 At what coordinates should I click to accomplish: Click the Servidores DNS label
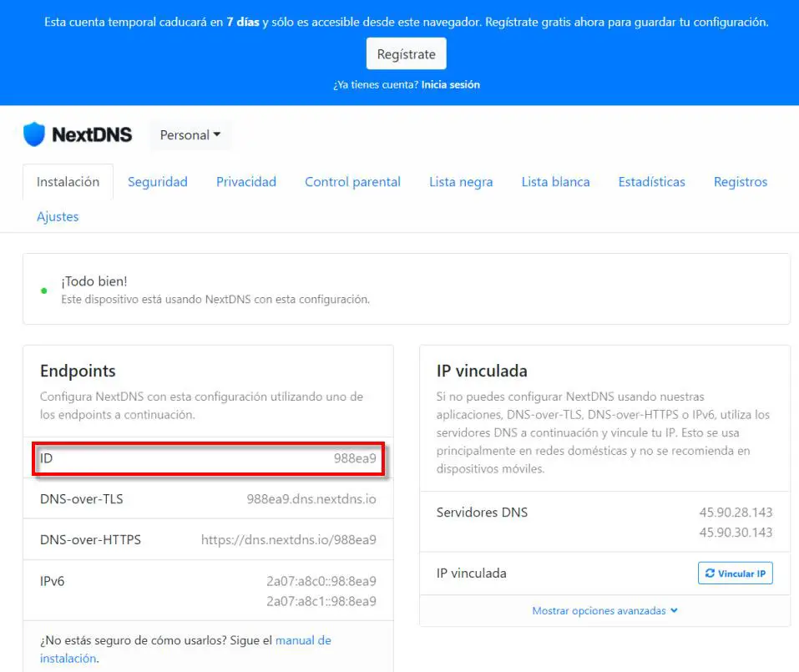[x=482, y=512]
